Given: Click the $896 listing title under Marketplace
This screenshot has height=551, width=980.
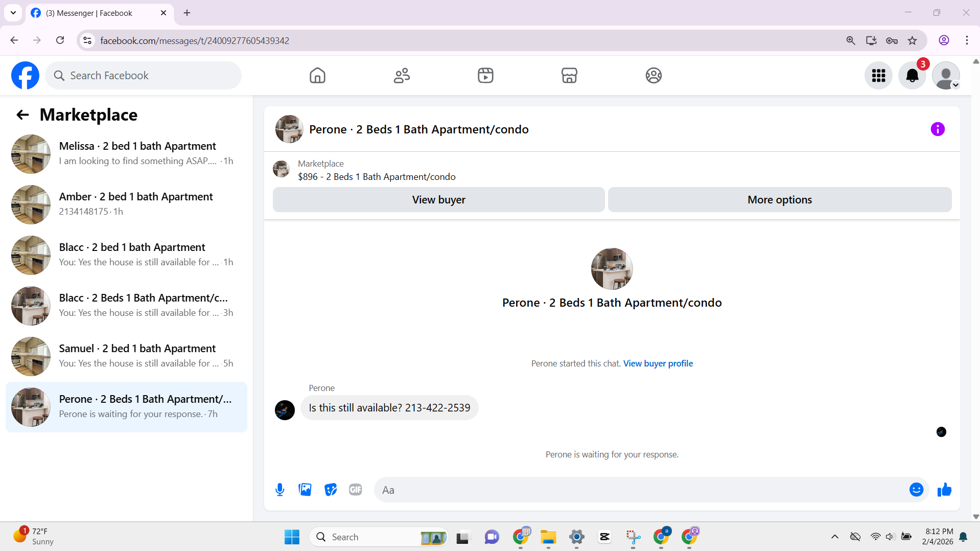Looking at the screenshot, I should click(x=377, y=177).
